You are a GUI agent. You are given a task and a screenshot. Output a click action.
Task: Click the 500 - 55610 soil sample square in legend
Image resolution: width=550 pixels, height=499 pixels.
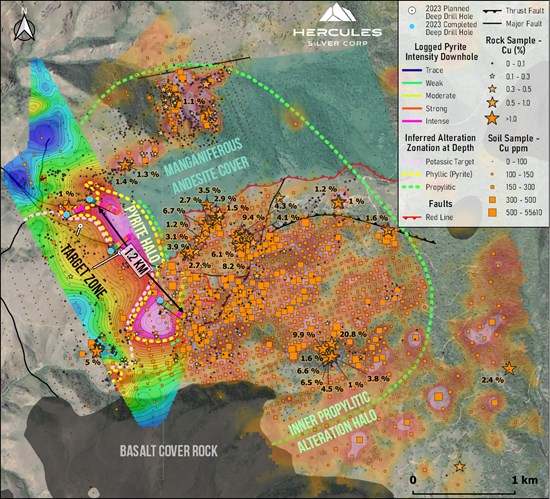tap(492, 213)
